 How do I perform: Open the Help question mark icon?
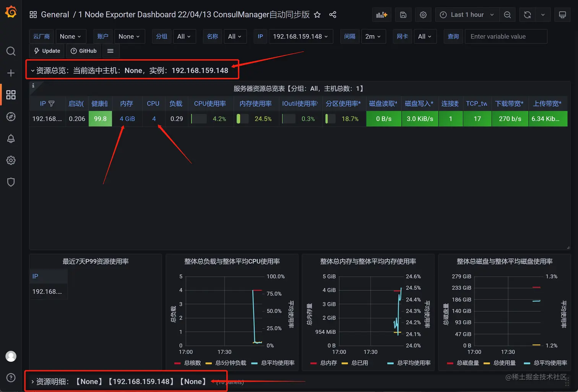(x=11, y=378)
